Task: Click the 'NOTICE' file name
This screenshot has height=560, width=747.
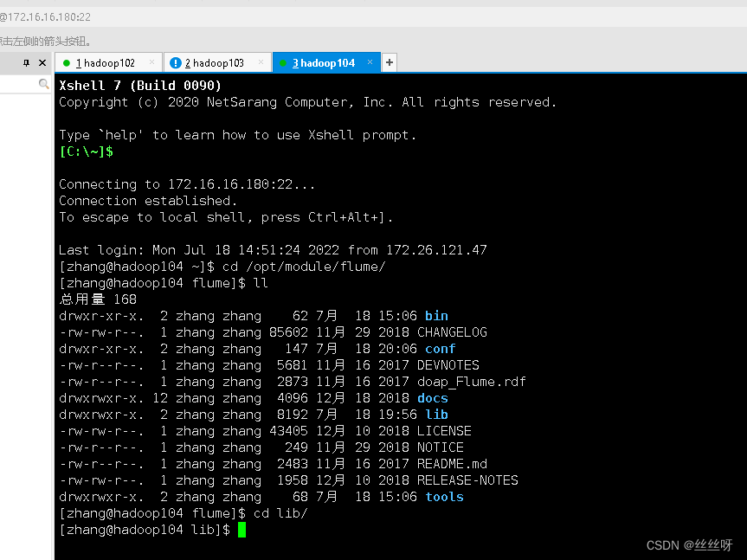Action: [x=441, y=447]
